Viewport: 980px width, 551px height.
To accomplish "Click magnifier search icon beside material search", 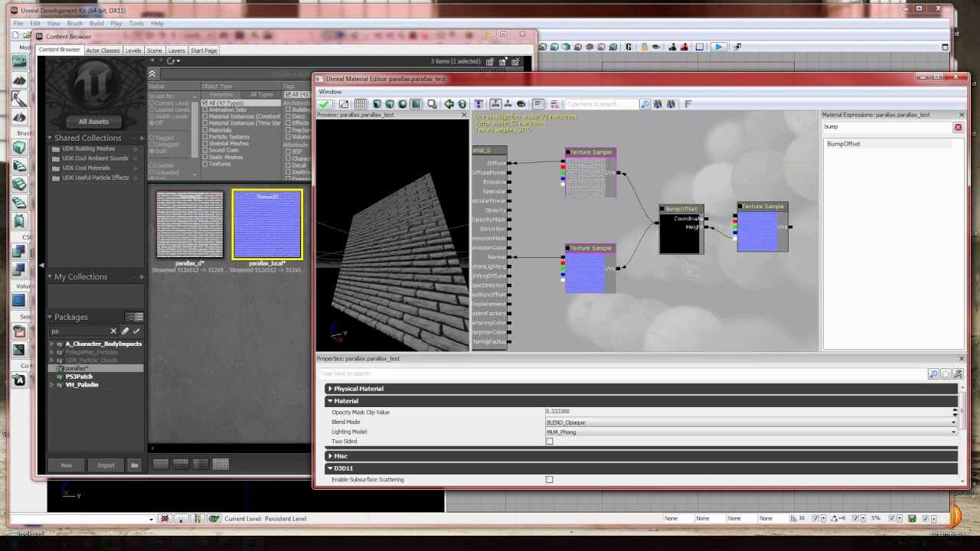I will pos(645,104).
